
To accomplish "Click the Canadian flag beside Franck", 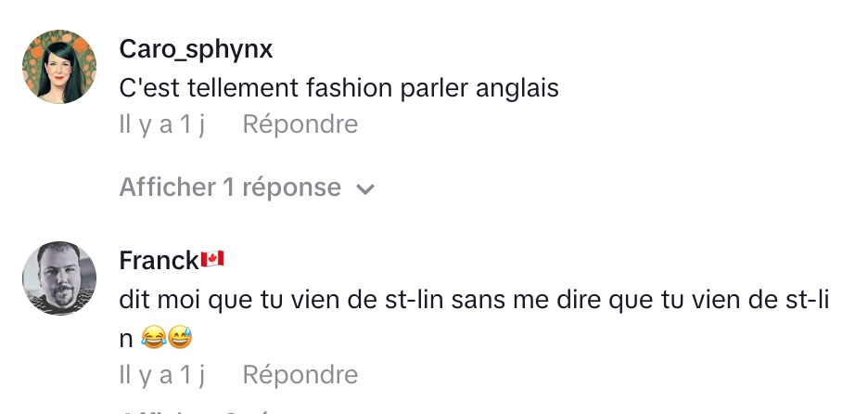I will tap(213, 261).
